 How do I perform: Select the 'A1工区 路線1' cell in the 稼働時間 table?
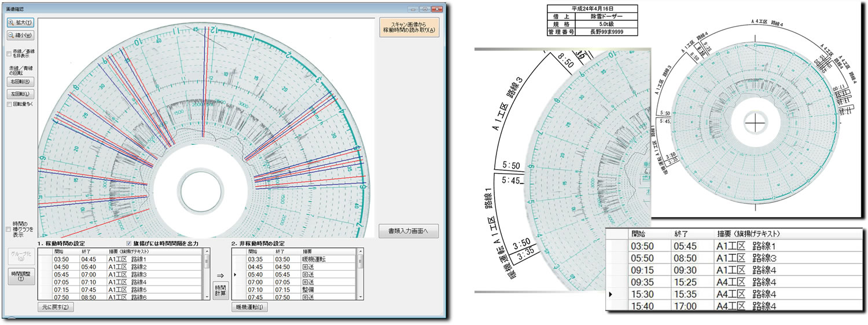pyautogui.click(x=154, y=260)
